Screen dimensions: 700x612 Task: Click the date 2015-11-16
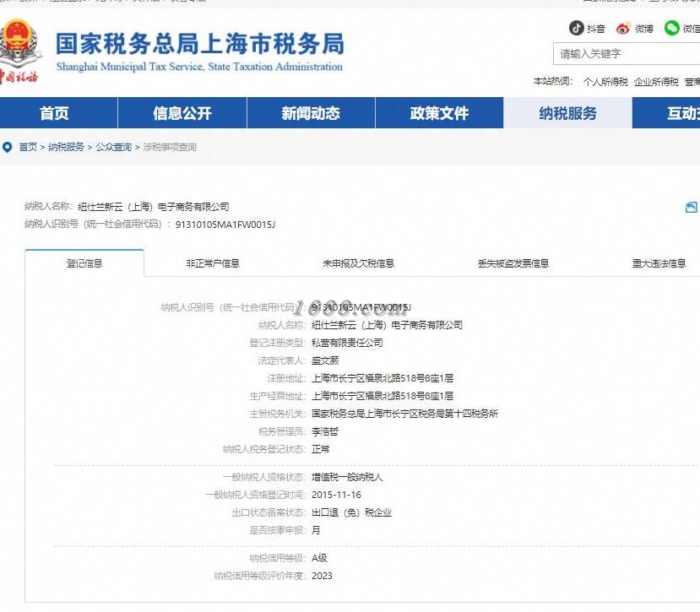tap(336, 495)
